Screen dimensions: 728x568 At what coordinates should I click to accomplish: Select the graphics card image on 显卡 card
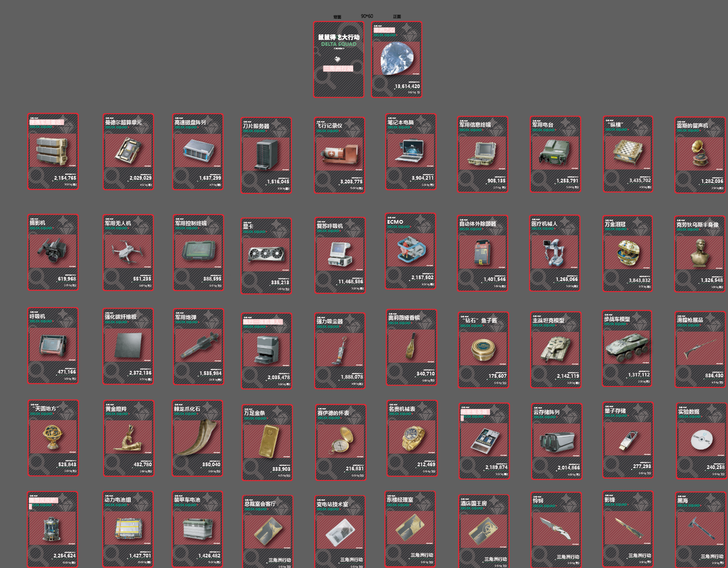[x=266, y=254]
